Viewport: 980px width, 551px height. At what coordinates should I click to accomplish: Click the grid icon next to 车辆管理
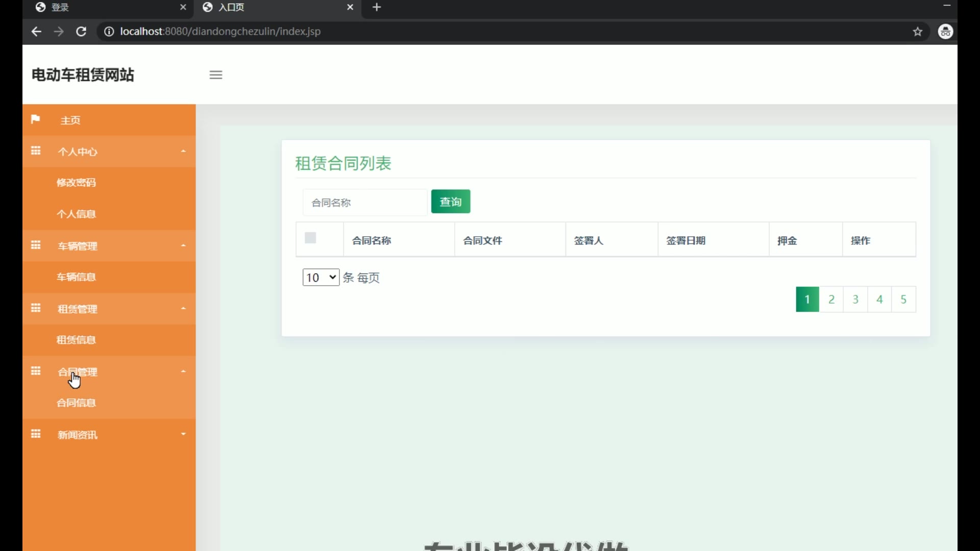[36, 245]
